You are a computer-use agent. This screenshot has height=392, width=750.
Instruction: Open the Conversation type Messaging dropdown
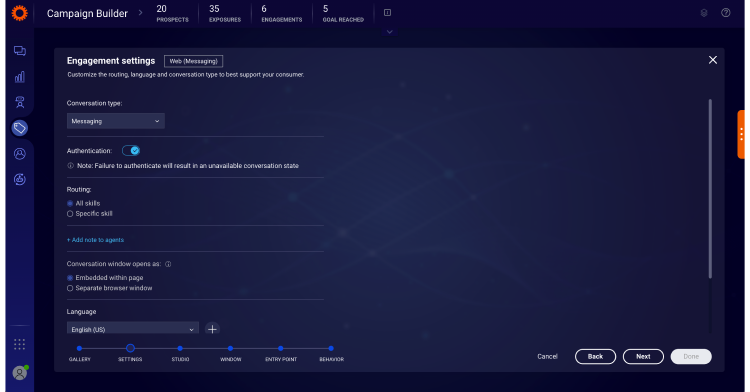[x=116, y=121]
